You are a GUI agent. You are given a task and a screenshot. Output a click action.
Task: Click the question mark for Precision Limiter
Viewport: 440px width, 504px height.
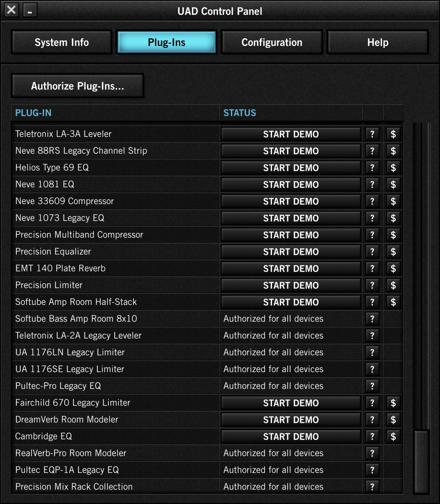point(372,285)
